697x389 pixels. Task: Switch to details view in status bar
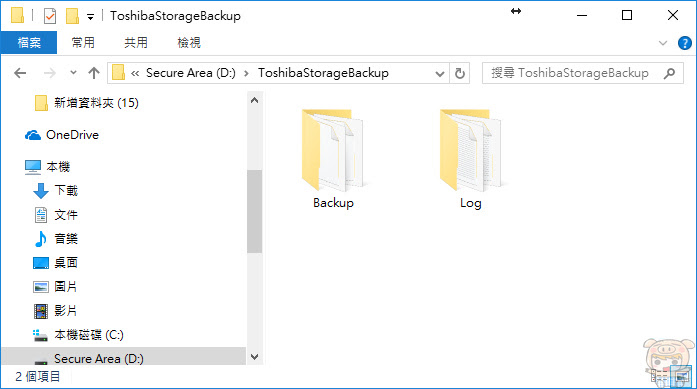(x=660, y=377)
